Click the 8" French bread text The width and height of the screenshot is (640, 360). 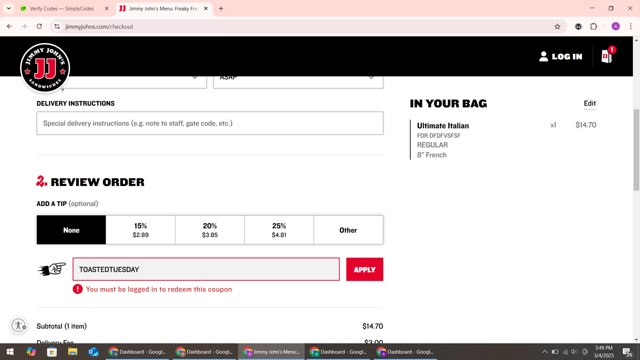point(432,155)
